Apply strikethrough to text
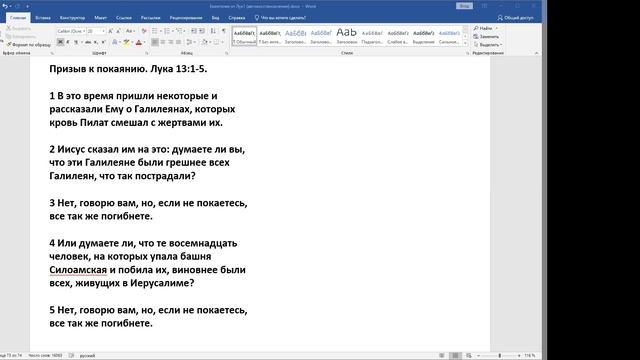 (x=88, y=42)
